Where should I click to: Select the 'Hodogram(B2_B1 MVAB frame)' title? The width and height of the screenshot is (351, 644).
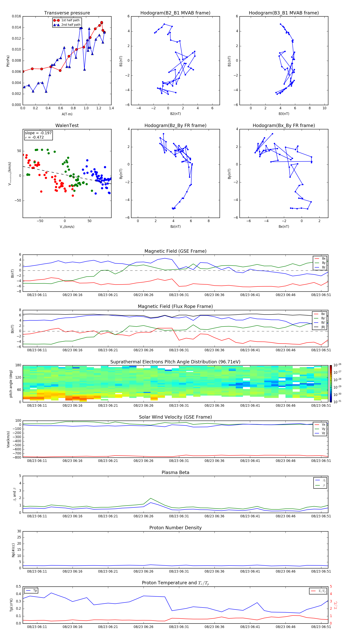point(175,13)
